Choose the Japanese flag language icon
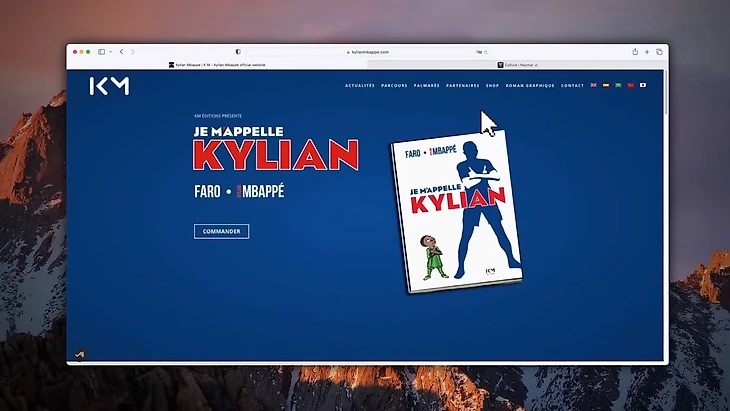The height and width of the screenshot is (411, 730). [643, 85]
